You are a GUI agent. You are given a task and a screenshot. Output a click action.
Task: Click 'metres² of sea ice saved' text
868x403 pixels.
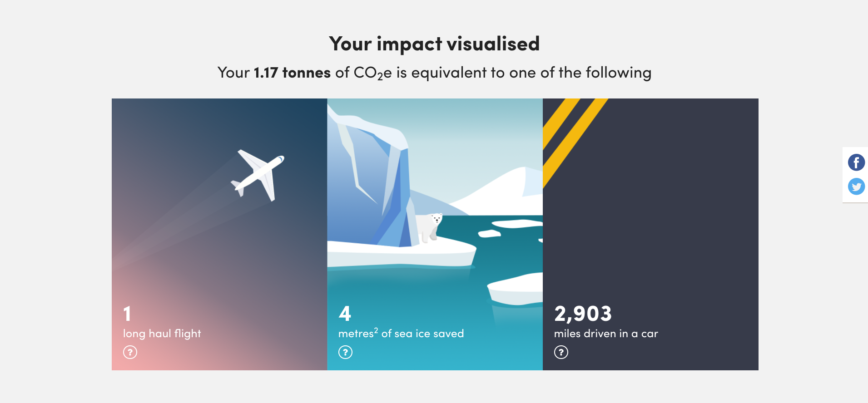tap(401, 333)
